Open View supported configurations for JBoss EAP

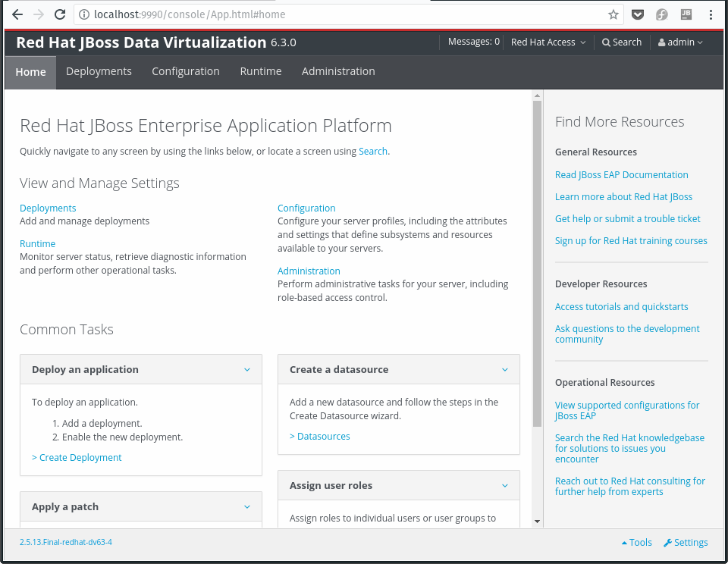[x=627, y=410]
